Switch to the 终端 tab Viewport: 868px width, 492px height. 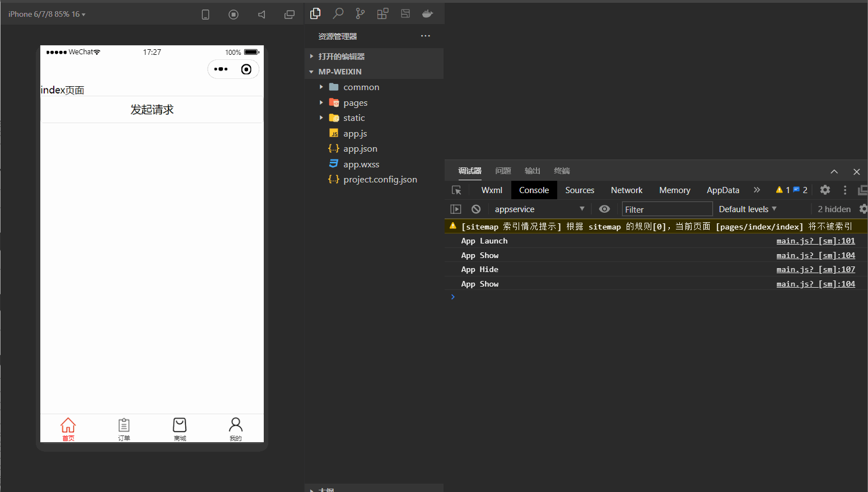pos(562,171)
